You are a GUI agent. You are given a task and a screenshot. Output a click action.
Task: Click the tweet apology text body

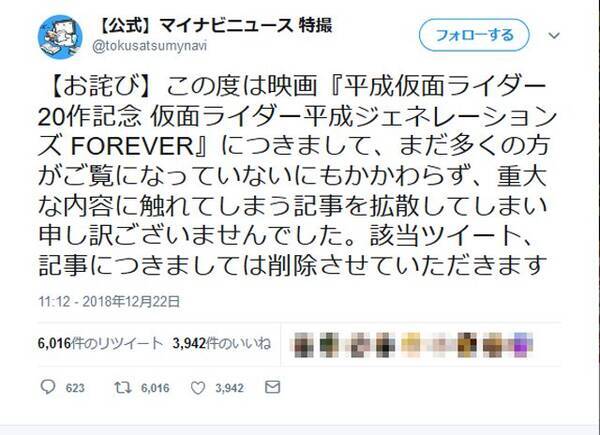pos(297,176)
